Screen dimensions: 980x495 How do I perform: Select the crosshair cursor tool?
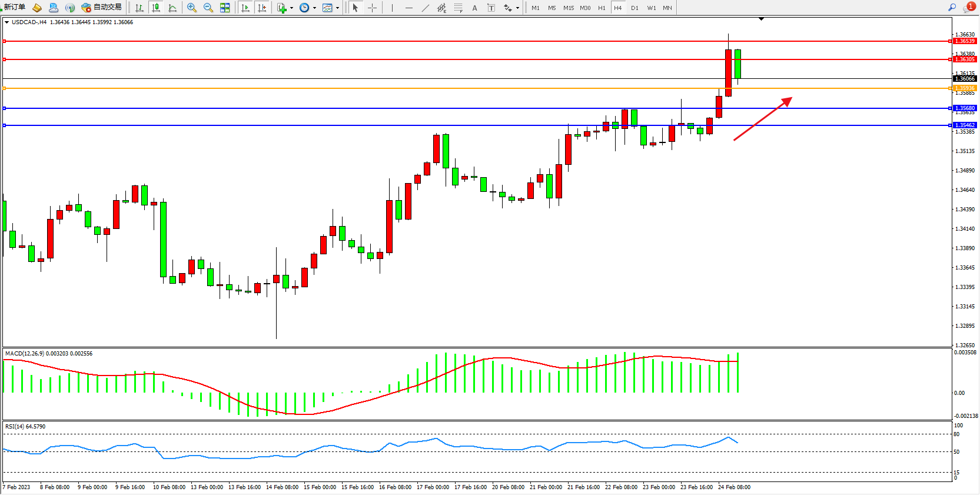coord(372,8)
